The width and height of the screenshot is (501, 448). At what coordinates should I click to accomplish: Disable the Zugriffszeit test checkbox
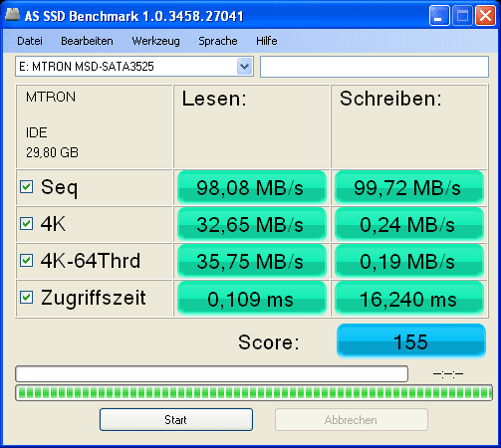[26, 298]
